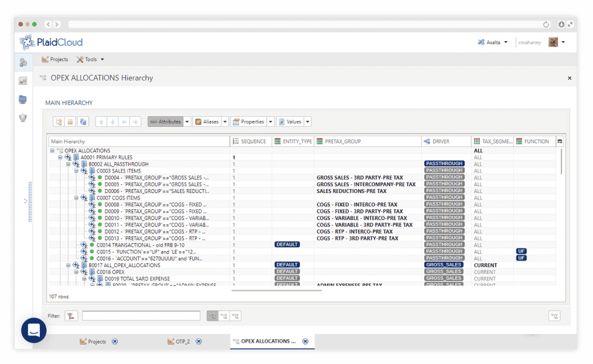Screen dimensions: 593x364
Task: Toggle the last filter mode button
Action: click(x=235, y=316)
